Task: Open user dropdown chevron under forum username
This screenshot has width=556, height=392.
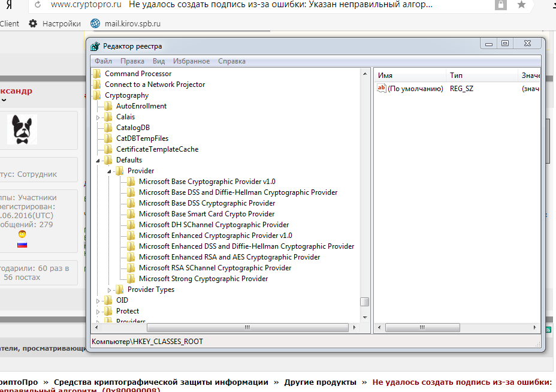Action: 4,100
